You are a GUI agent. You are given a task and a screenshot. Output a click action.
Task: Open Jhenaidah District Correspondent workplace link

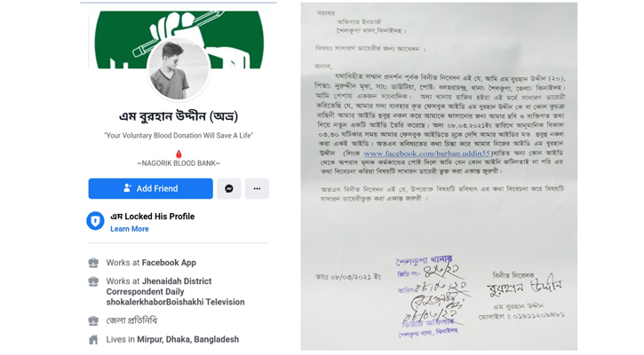(175, 292)
